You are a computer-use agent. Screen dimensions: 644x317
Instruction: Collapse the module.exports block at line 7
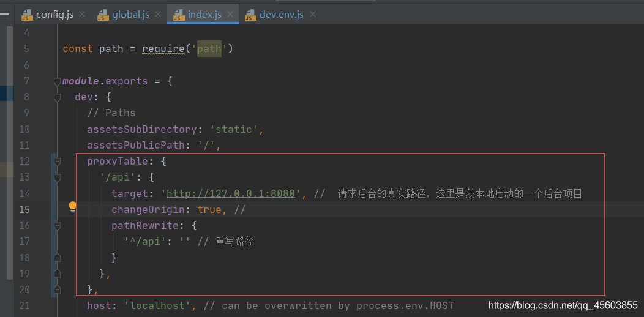58,81
